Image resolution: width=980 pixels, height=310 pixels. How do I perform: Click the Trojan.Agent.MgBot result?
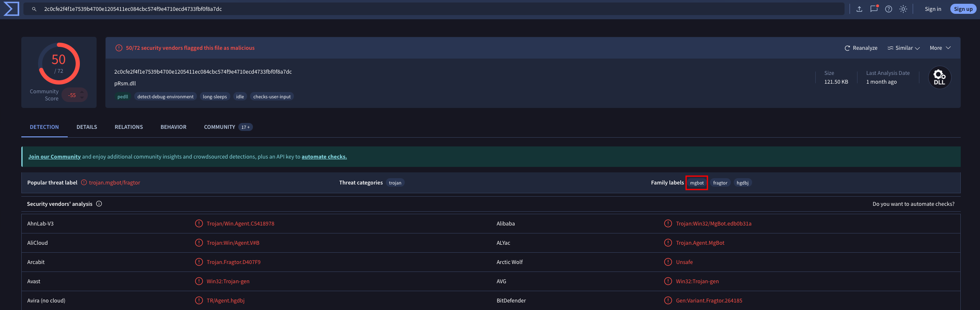pyautogui.click(x=700, y=243)
